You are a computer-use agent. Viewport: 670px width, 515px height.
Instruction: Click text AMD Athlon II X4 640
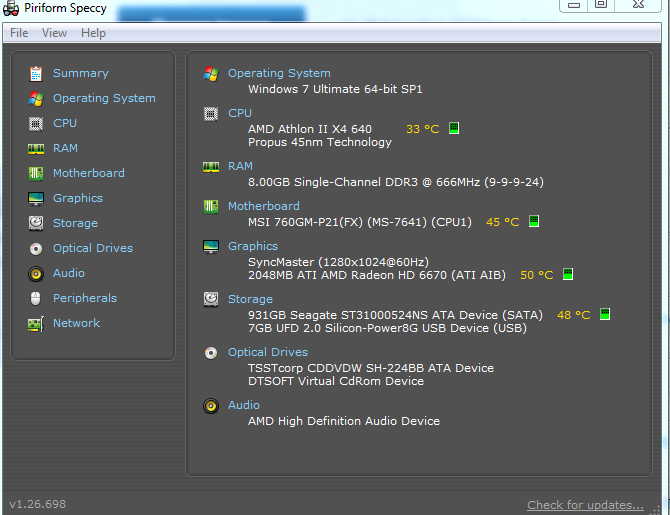click(310, 129)
